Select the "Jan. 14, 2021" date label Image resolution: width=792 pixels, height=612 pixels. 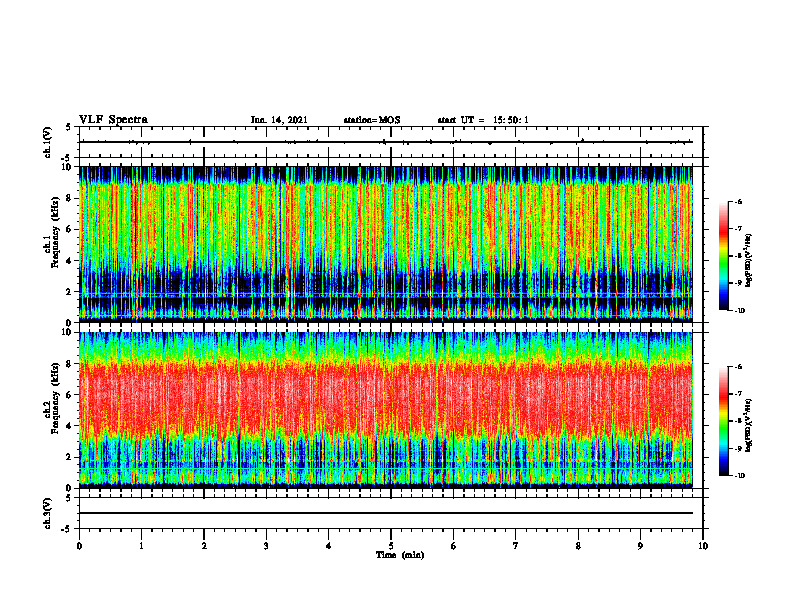pyautogui.click(x=279, y=120)
